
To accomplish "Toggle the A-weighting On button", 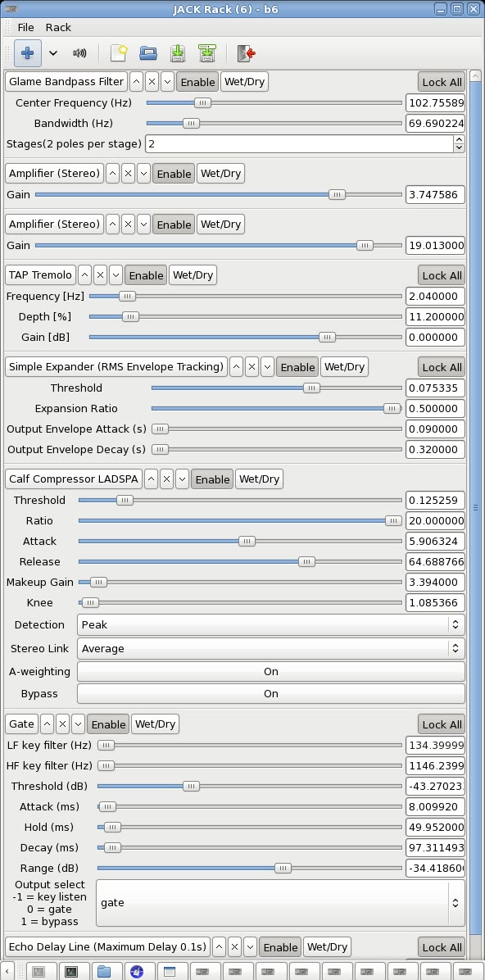I will 270,671.
